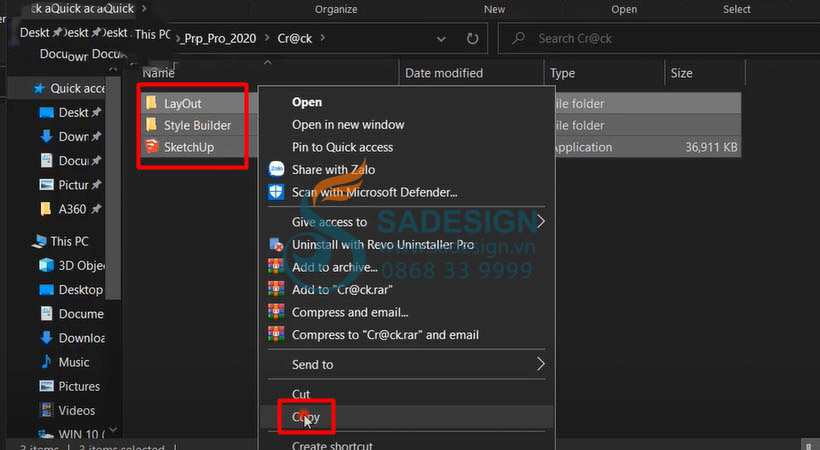Select Create shortcut

point(332,446)
